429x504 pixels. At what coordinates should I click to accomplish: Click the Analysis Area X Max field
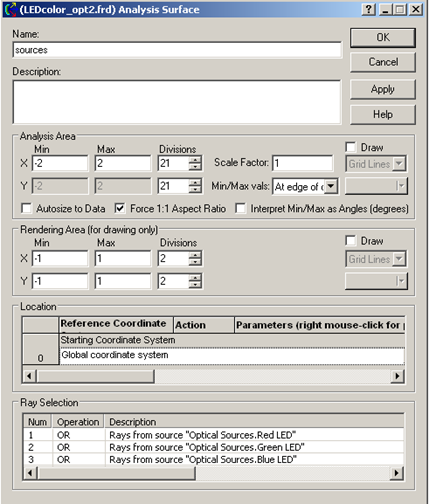(123, 163)
